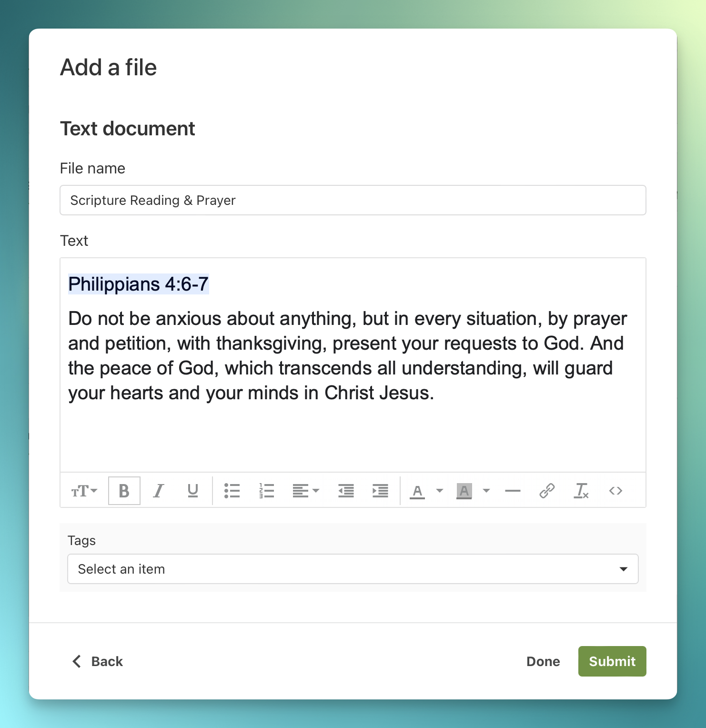
Task: Open the code view editor
Action: [615, 491]
